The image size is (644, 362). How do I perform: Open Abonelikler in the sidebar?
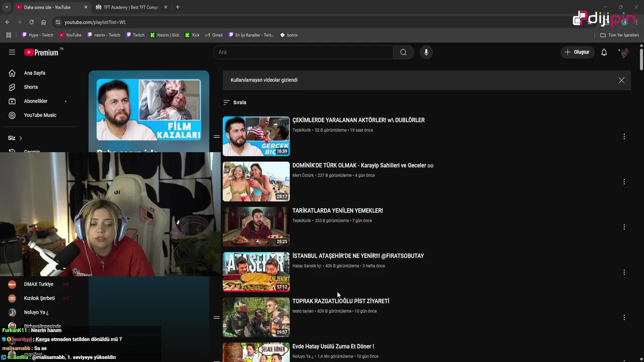(35, 101)
